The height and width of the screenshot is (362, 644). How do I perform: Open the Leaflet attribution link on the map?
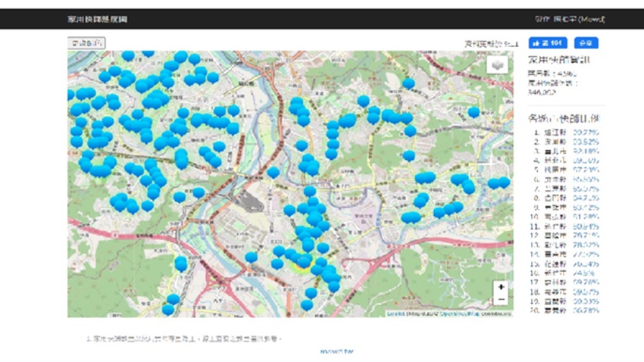click(x=395, y=314)
